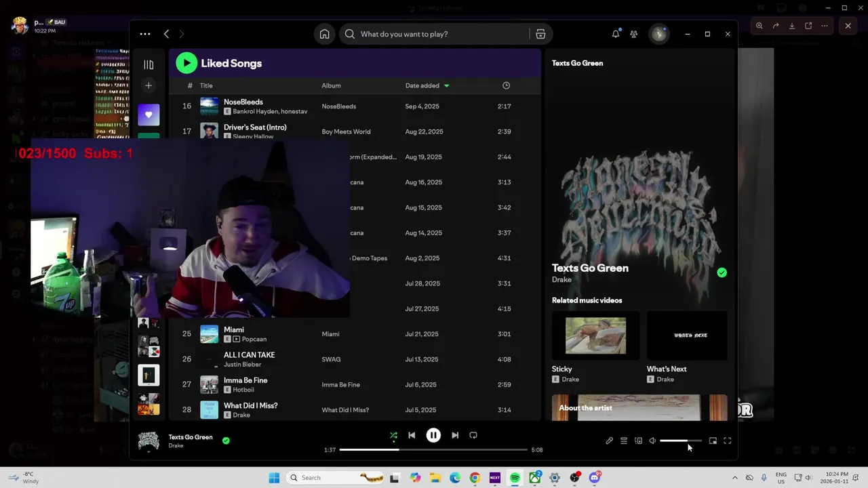Viewport: 868px width, 488px height.
Task: Open Drake under the large Texts Go Green title
Action: (x=561, y=279)
